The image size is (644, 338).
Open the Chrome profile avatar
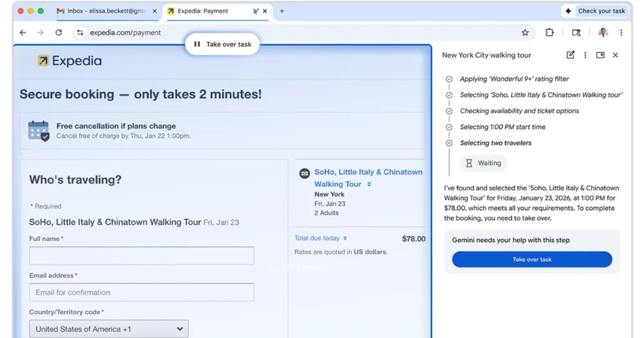tap(602, 33)
